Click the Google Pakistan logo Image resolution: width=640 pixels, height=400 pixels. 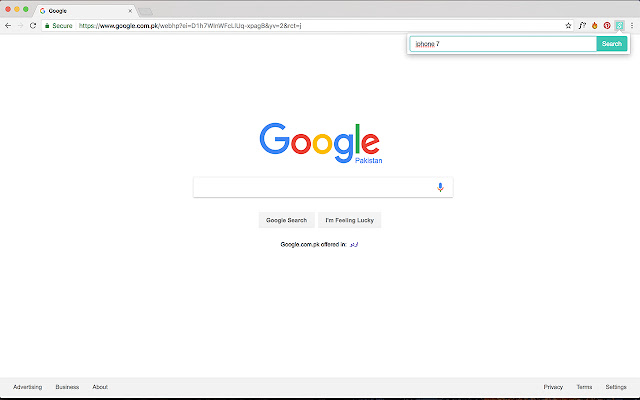click(321, 143)
